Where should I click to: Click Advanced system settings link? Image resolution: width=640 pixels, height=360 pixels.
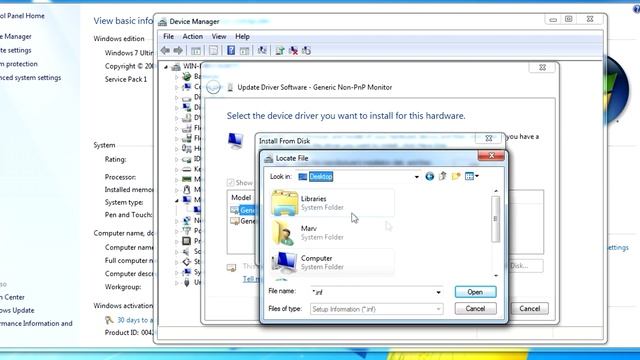(x=31, y=78)
